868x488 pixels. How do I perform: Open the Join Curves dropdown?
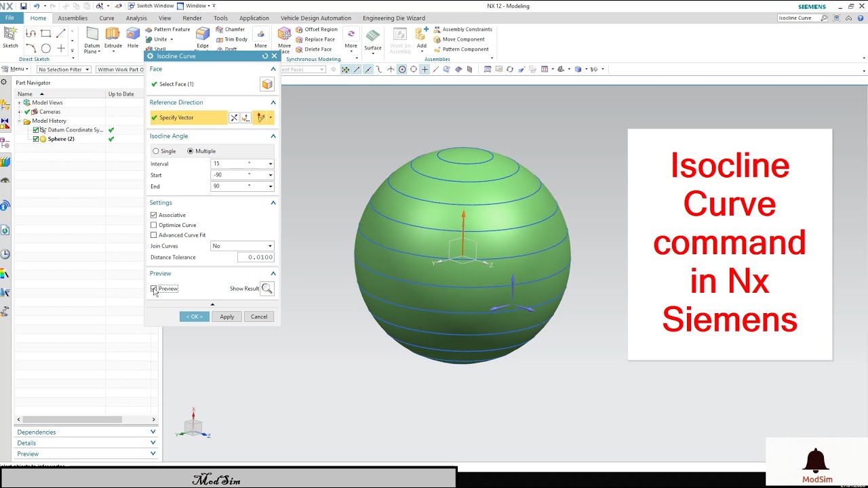coord(242,246)
